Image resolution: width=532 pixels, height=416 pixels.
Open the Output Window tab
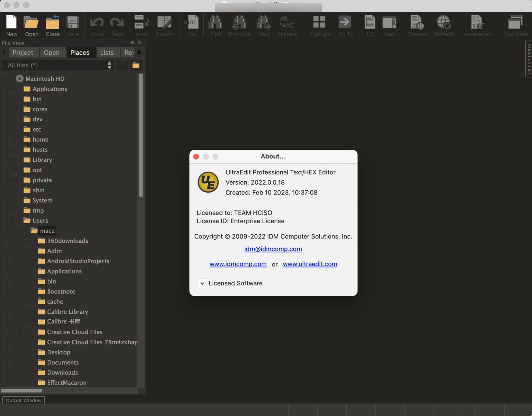coord(24,400)
